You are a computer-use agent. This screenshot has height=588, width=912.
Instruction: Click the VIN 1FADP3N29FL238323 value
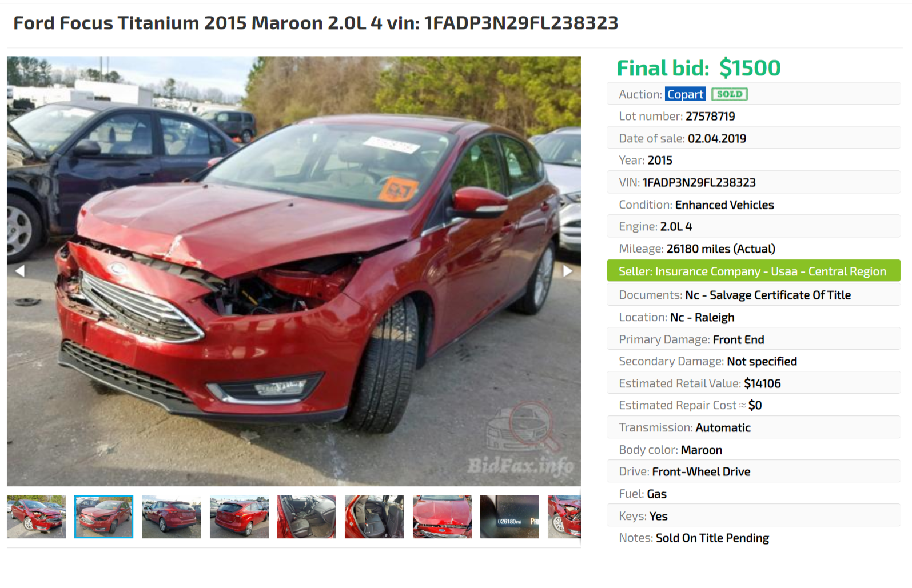pos(699,182)
